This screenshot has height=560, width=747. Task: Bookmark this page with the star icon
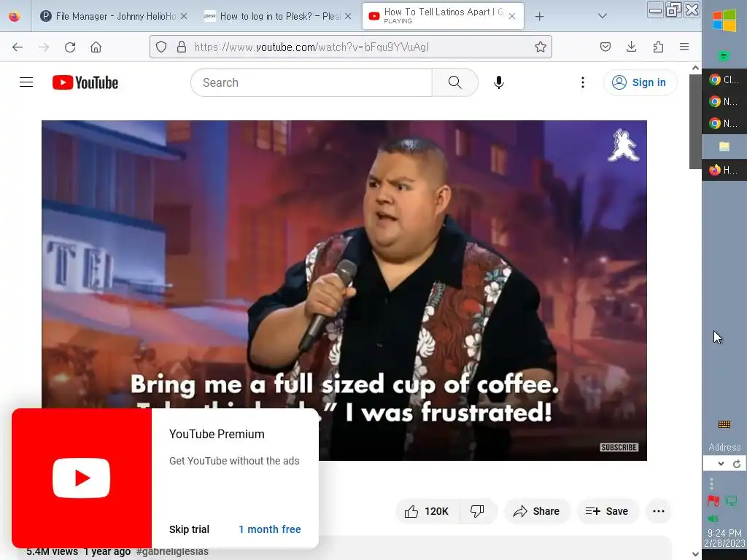point(541,47)
